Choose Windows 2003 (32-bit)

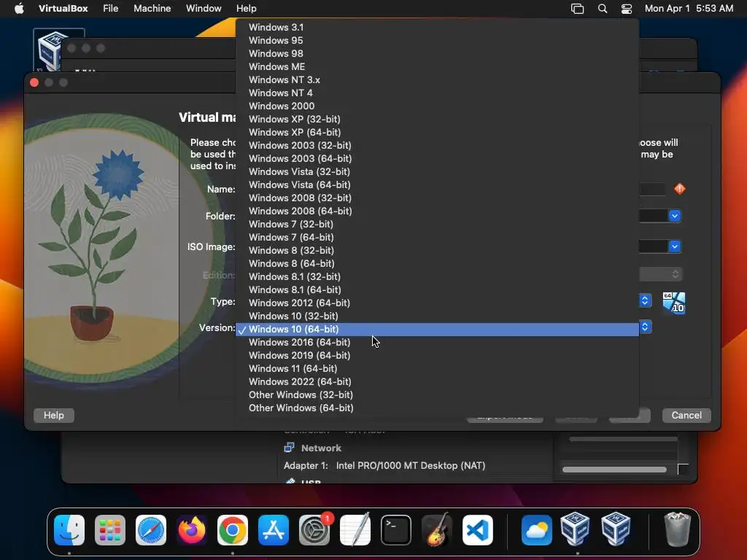pos(437,145)
